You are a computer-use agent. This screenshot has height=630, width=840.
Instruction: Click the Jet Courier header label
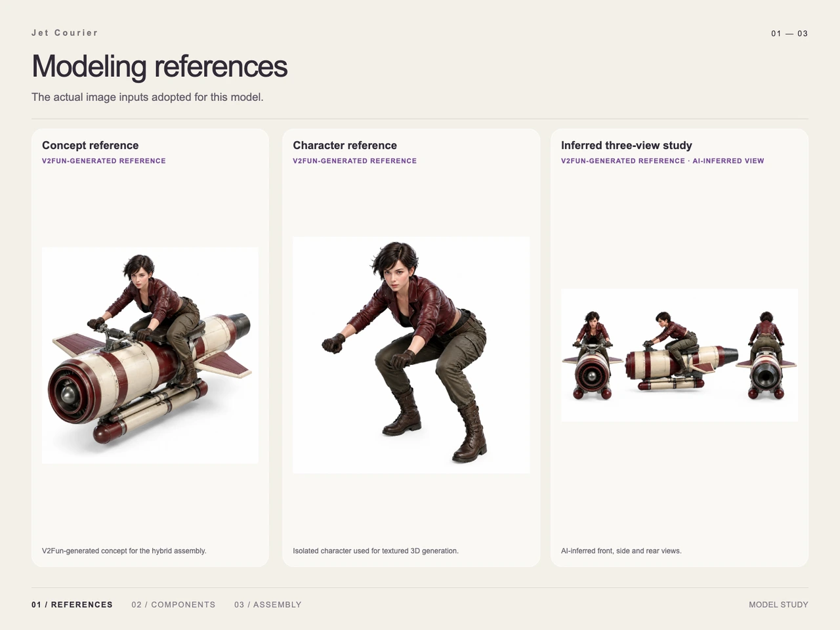tap(65, 33)
